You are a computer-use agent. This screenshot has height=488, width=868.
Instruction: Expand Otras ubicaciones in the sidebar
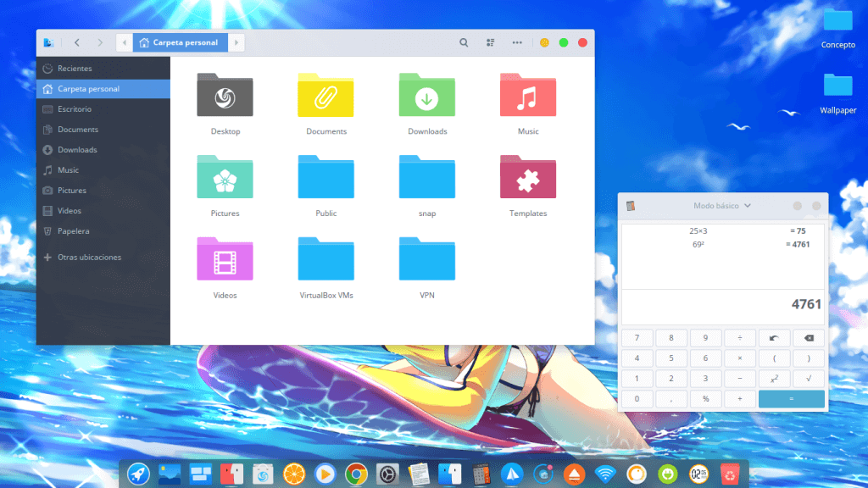click(103, 258)
